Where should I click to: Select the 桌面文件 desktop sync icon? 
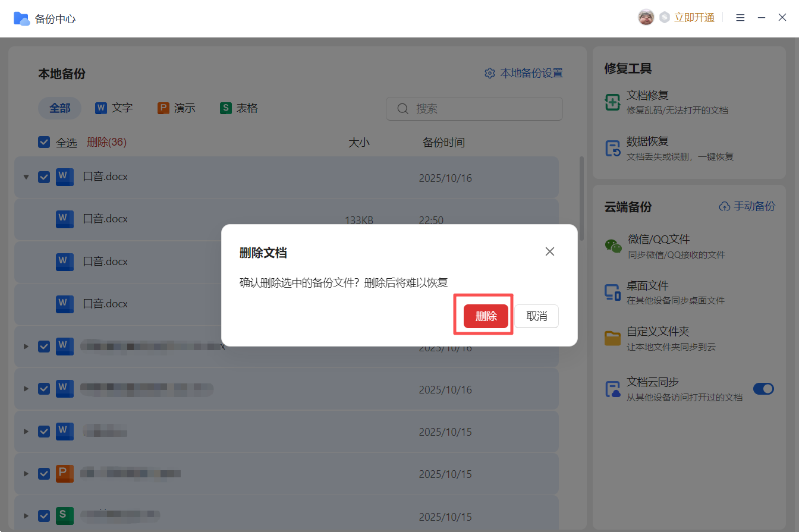(612, 292)
